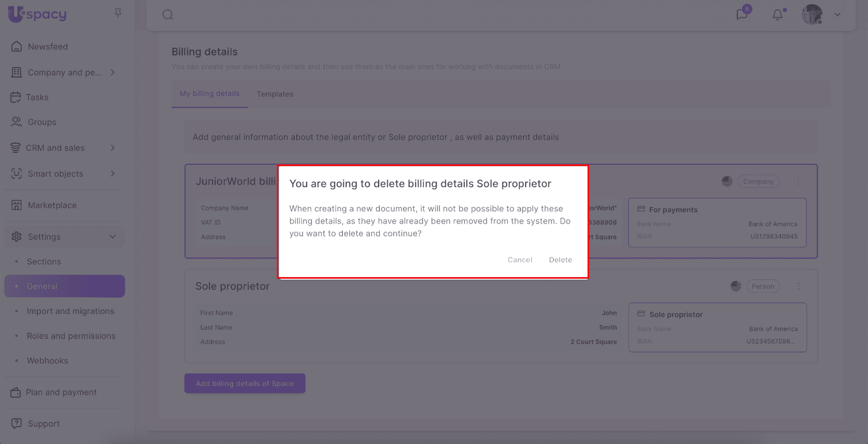Open Roles and permissions settings
The width and height of the screenshot is (868, 444).
click(x=71, y=336)
